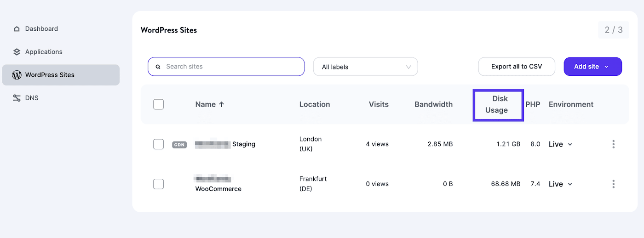Open the All labels dropdown
The width and height of the screenshot is (644, 238).
pos(365,67)
